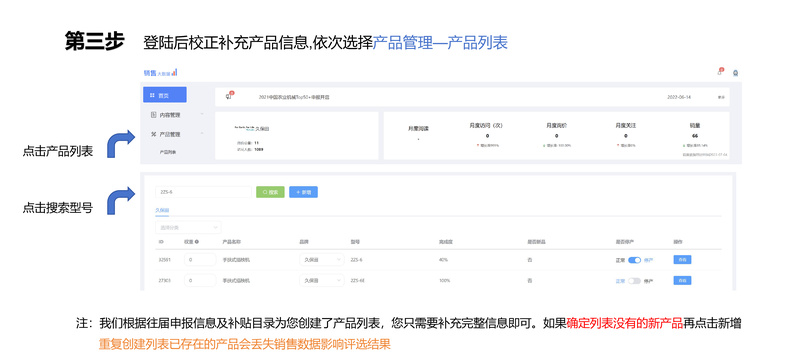Image resolution: width=800 pixels, height=362 pixels.
Task: Focus the 权重 input in row 32581
Action: tap(200, 260)
